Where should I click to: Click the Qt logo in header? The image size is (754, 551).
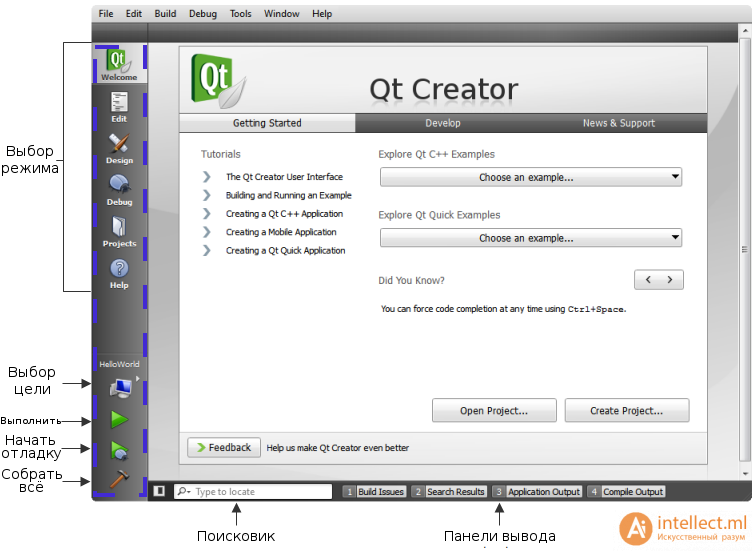[218, 80]
